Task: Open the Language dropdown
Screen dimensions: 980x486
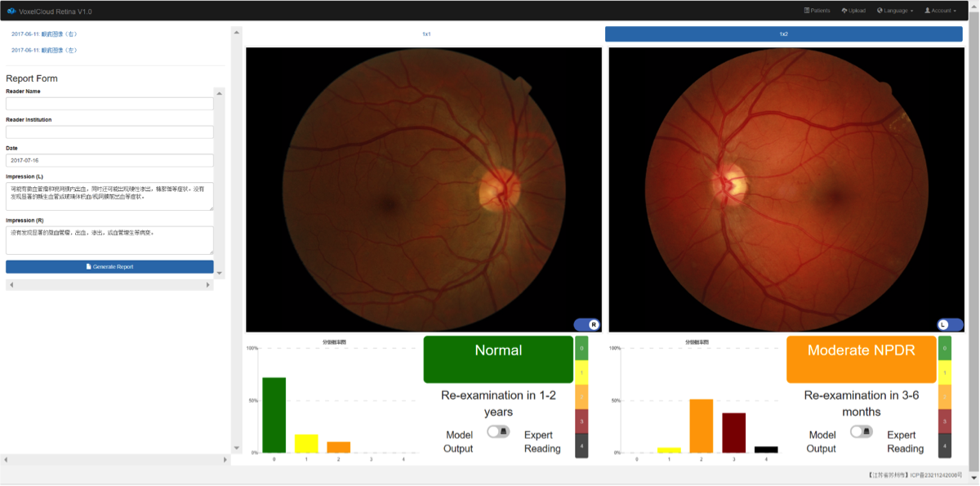Action: [895, 11]
